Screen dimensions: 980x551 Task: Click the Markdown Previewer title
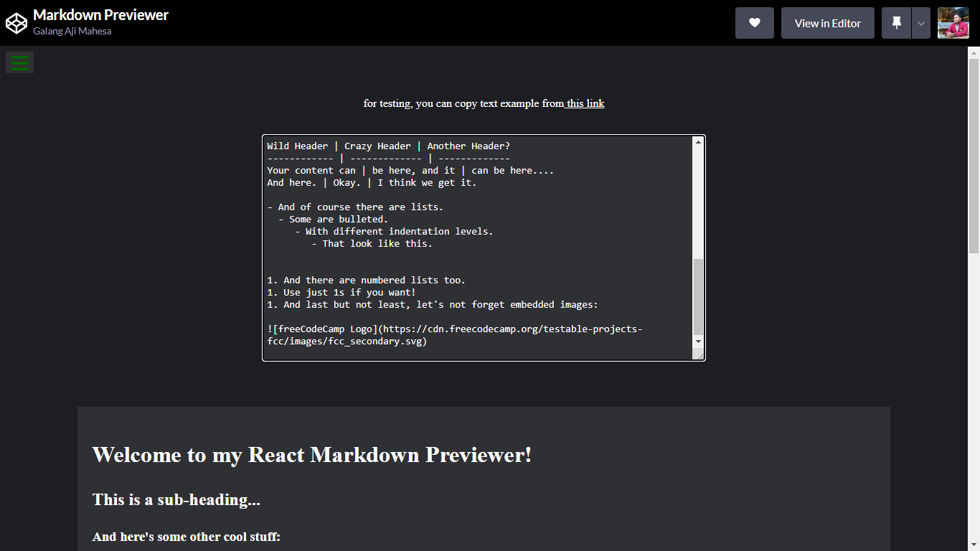tap(100, 14)
